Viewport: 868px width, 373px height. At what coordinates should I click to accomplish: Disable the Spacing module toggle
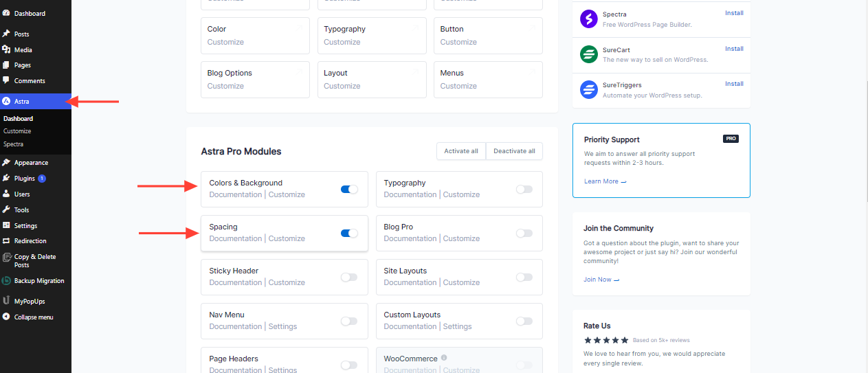[349, 233]
